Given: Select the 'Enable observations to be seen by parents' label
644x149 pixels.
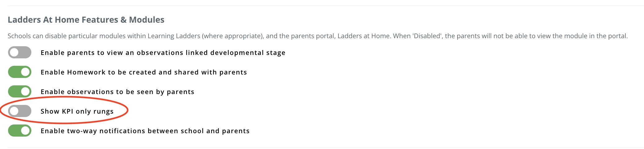Looking at the screenshot, I should (117, 92).
